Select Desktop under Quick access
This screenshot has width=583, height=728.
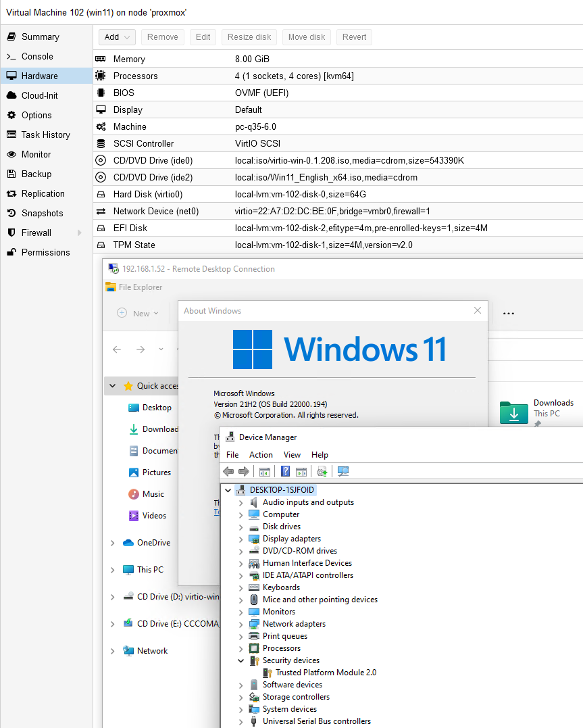point(149,408)
